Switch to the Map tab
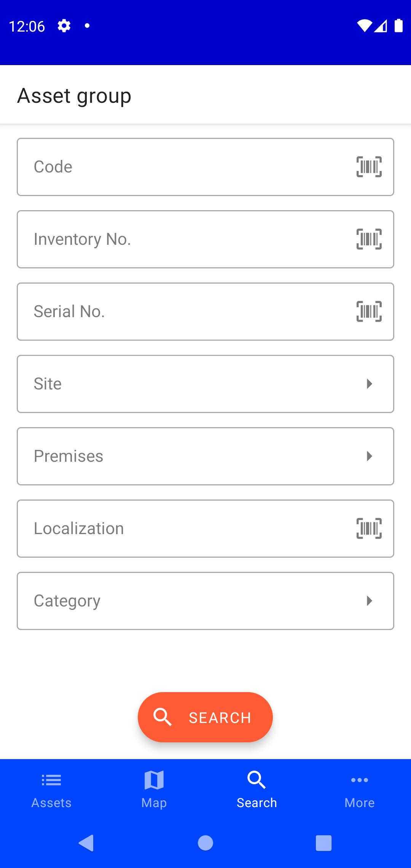411x868 pixels. pyautogui.click(x=154, y=789)
